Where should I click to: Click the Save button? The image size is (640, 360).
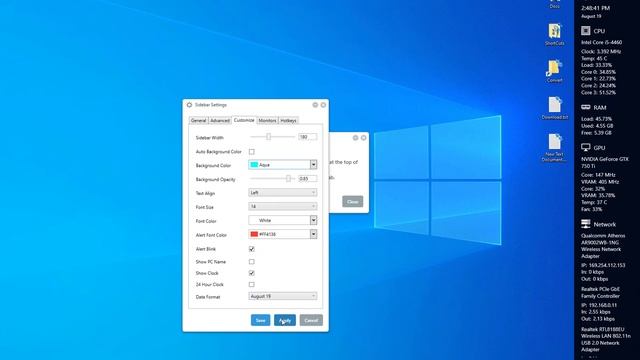260,320
